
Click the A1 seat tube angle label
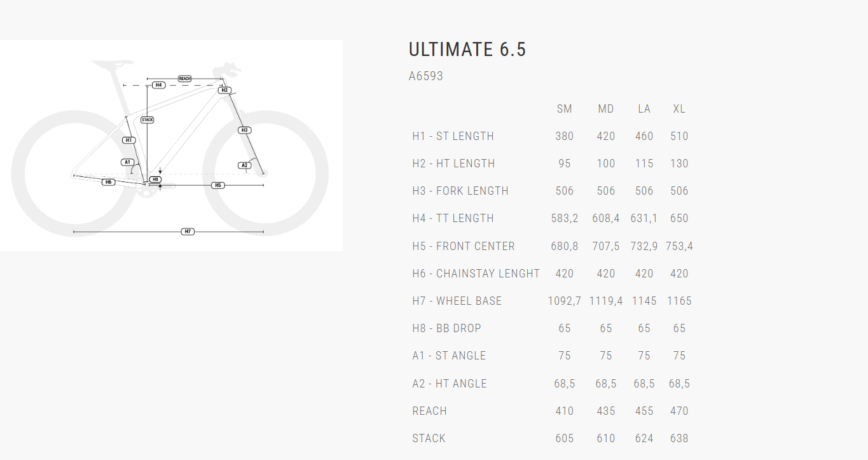[x=127, y=162]
